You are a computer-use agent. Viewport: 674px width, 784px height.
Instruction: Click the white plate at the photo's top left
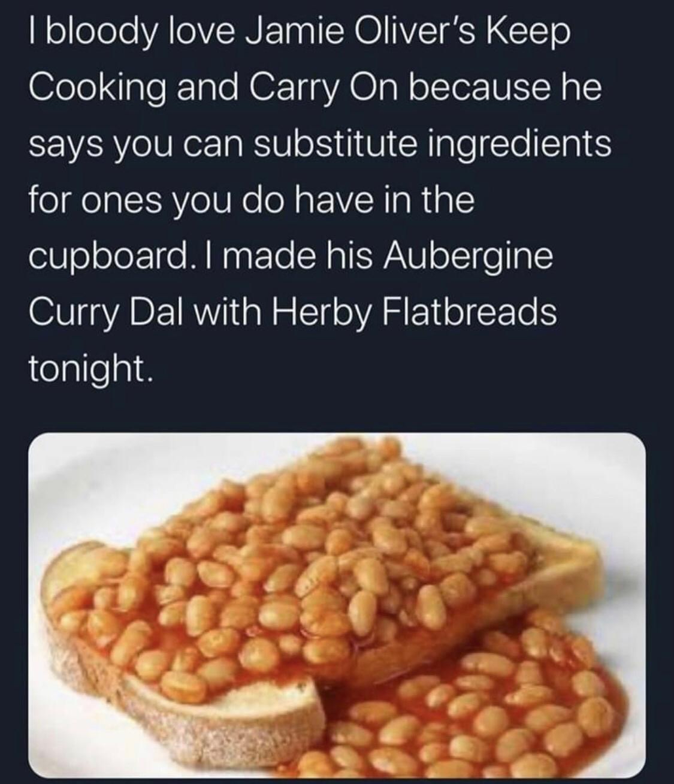point(120,474)
